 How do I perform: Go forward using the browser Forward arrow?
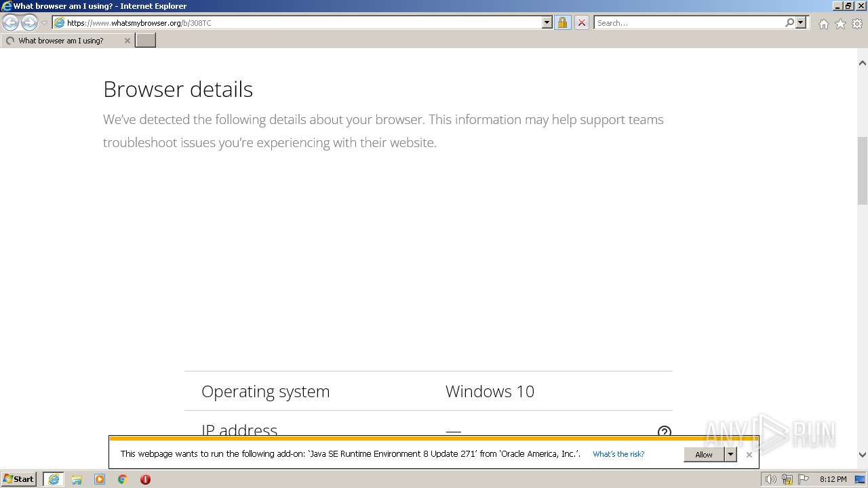(29, 23)
